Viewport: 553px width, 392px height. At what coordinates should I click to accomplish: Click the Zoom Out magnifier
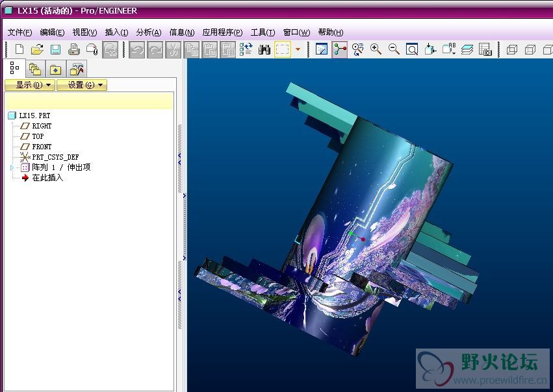394,49
